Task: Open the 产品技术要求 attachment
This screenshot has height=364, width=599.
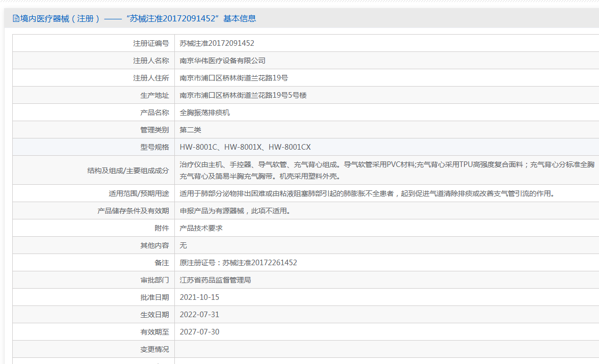Action: pos(201,228)
